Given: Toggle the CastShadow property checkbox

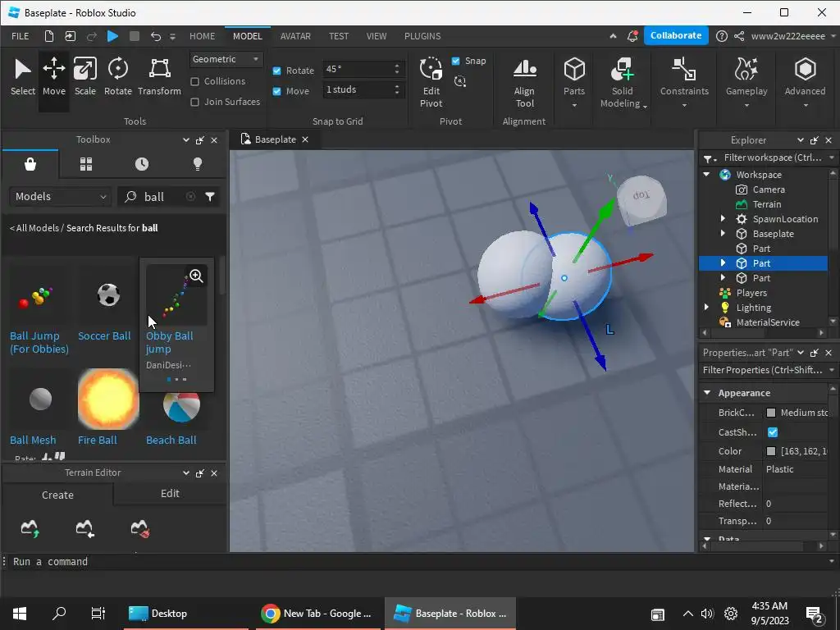Looking at the screenshot, I should point(773,431).
